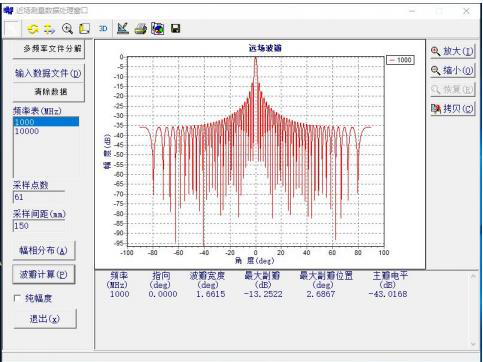Click the result scrollbar down arrow
The height and width of the screenshot is (362, 483).
click(x=473, y=344)
